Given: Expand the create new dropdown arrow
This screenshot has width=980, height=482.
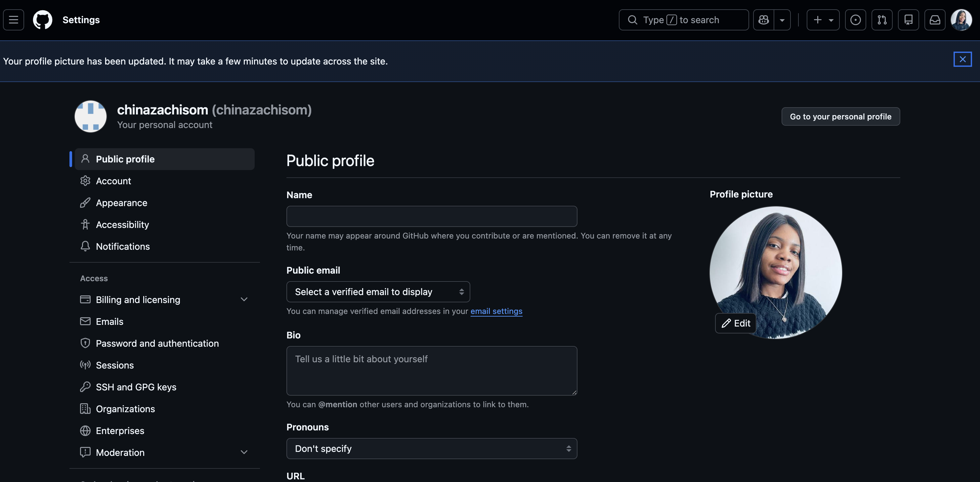Looking at the screenshot, I should coord(831,20).
